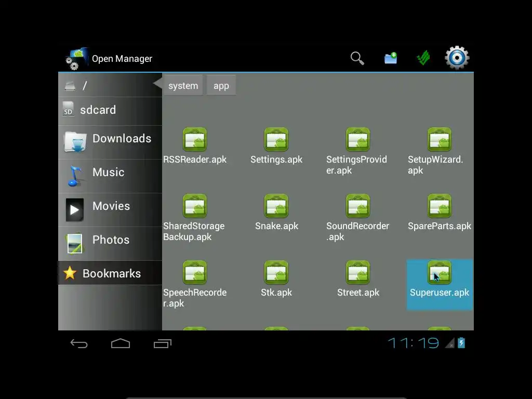
Task: Open SoundRecorder.apk icon
Action: (x=357, y=206)
